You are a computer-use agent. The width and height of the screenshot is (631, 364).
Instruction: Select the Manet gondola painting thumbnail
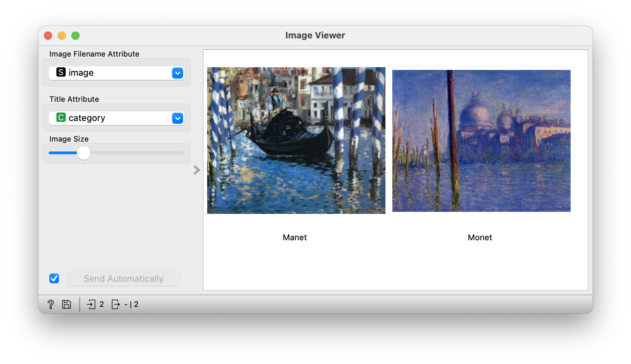tap(296, 141)
